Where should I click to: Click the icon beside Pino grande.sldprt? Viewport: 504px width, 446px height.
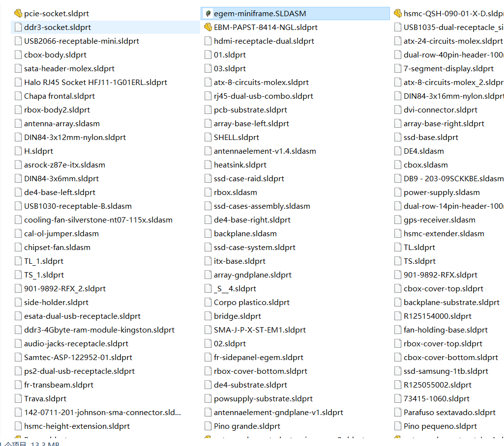point(208,426)
